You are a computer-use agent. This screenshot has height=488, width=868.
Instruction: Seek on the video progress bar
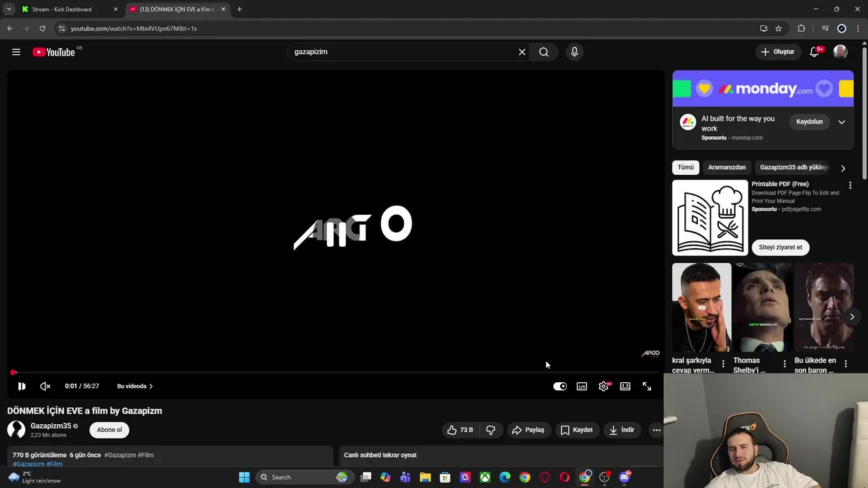(x=336, y=372)
